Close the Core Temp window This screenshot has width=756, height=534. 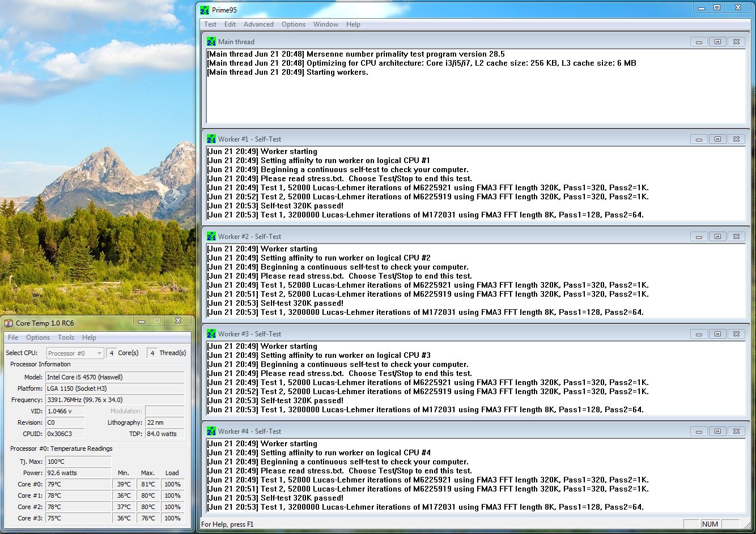[178, 321]
